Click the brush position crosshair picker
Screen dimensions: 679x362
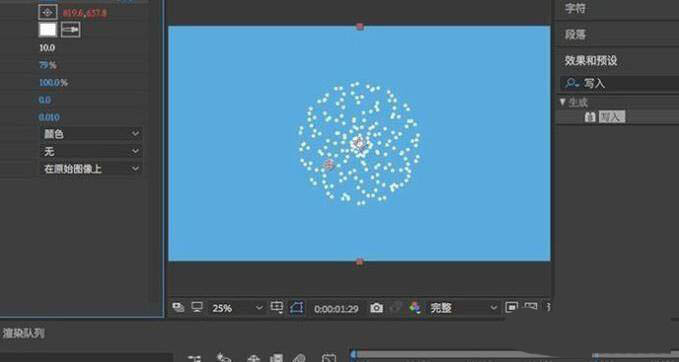[47, 13]
